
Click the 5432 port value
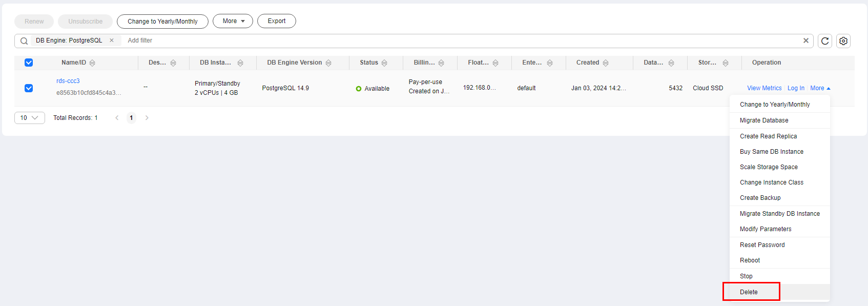click(676, 88)
